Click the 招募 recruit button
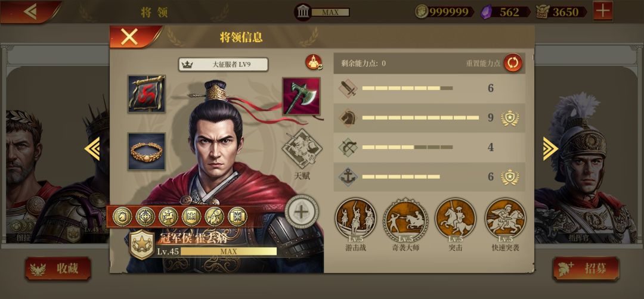Screen dimensions: 644x299 point(586,269)
